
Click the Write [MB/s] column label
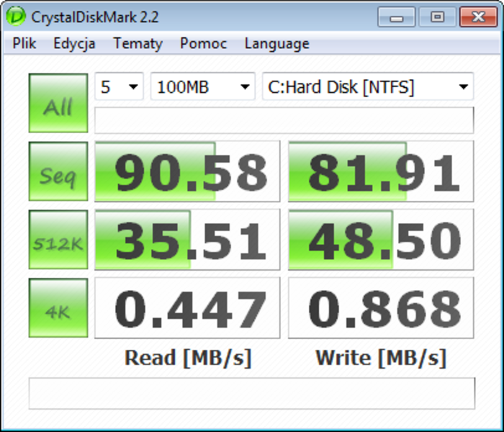point(381,358)
